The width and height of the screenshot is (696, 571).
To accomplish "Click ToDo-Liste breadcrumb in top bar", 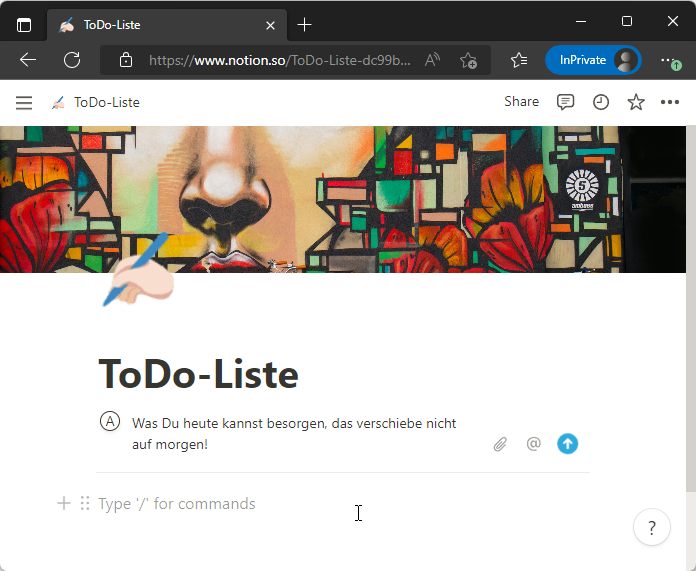I will click(95, 103).
